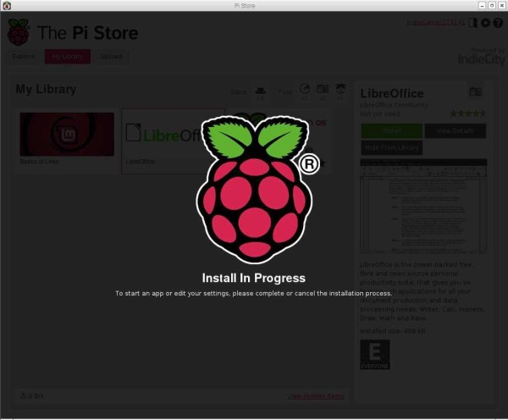This screenshot has width=508, height=420.
Task: Click the View Details button
Action: pos(456,130)
